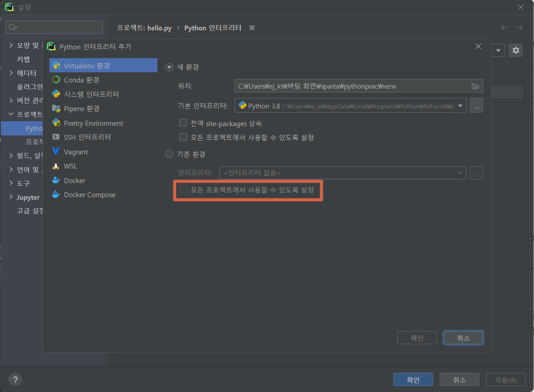This screenshot has height=392, width=534.
Task: Open folder browser for 위치 path
Action: tap(475, 86)
